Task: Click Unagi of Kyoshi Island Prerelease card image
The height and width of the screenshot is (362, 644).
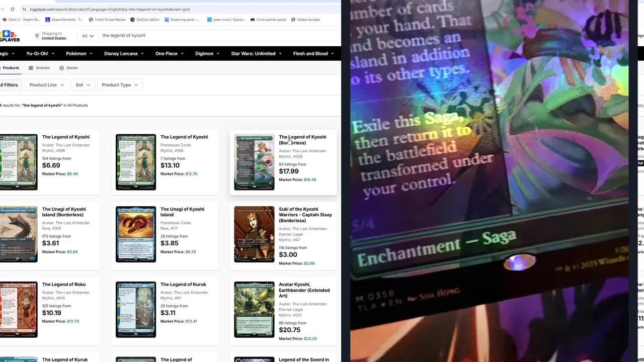Action: tap(136, 234)
